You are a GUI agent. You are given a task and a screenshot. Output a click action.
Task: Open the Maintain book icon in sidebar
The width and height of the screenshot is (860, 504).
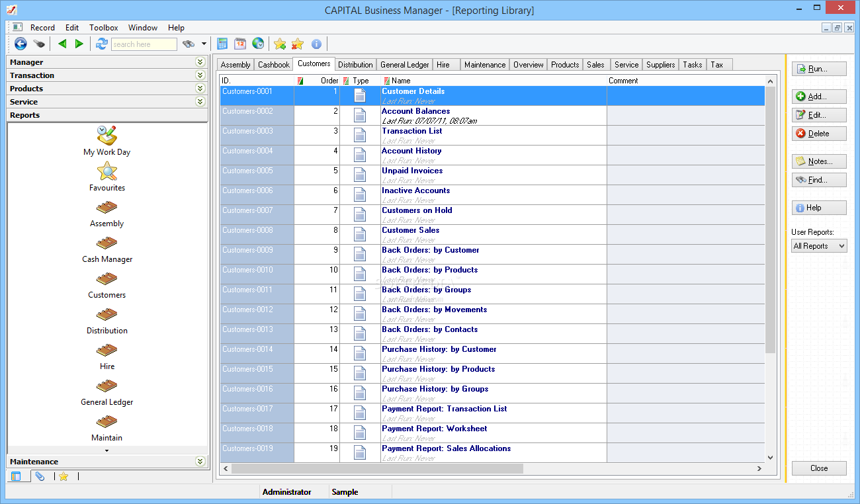pos(107,423)
